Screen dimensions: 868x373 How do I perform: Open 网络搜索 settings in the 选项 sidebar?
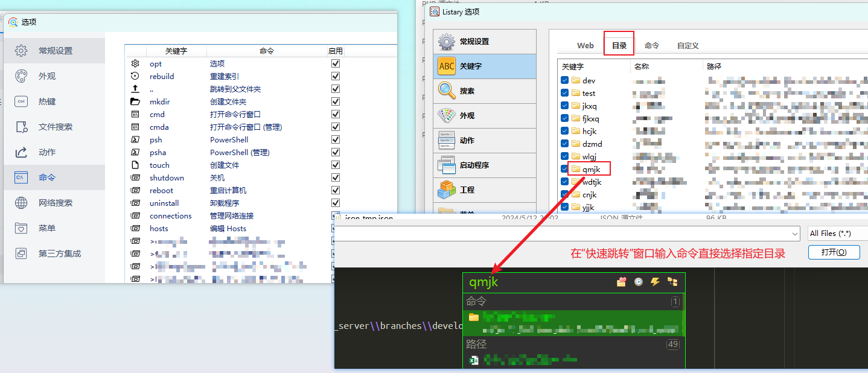click(x=54, y=203)
